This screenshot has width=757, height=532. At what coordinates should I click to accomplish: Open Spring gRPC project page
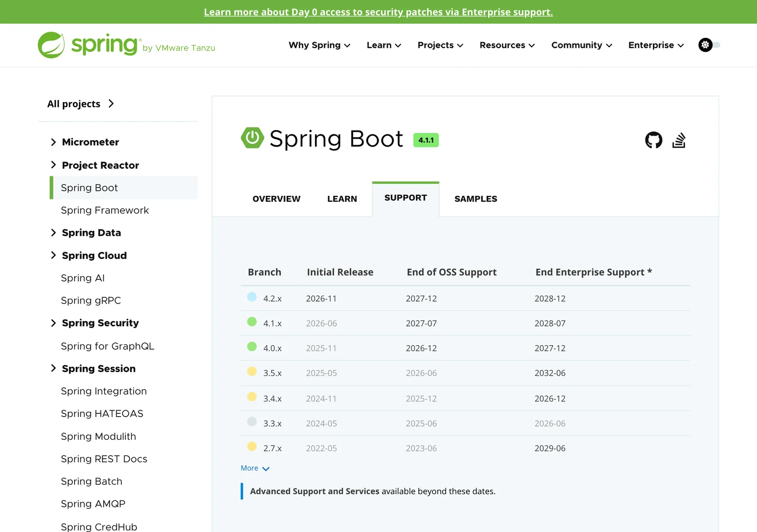(x=91, y=301)
